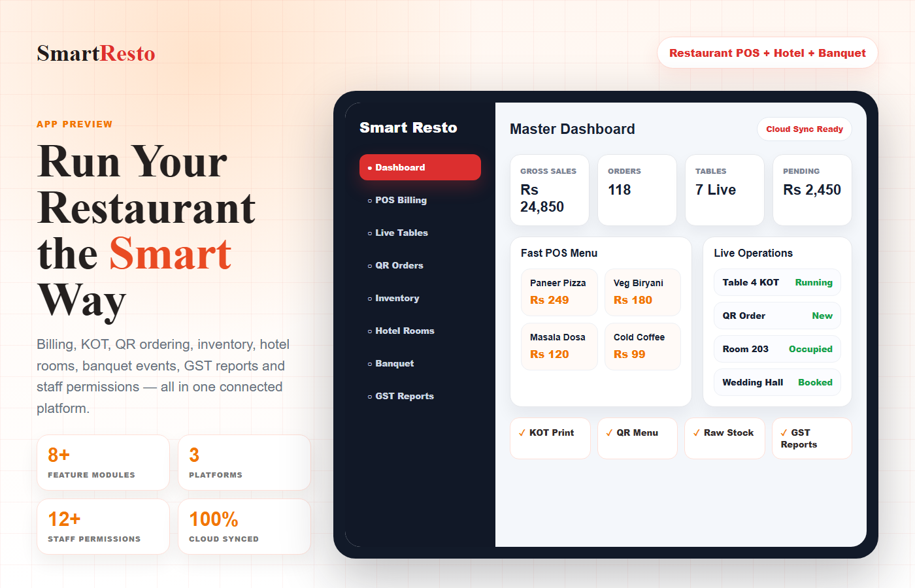Click the KOT Print feature chip
This screenshot has width=915, height=588.
coord(550,438)
